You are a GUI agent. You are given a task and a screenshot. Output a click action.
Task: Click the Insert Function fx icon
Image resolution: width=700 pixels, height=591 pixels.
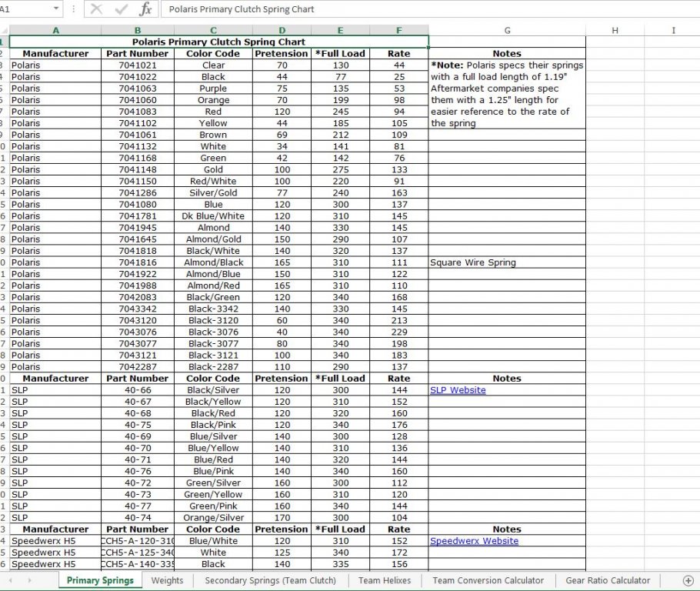coord(145,9)
